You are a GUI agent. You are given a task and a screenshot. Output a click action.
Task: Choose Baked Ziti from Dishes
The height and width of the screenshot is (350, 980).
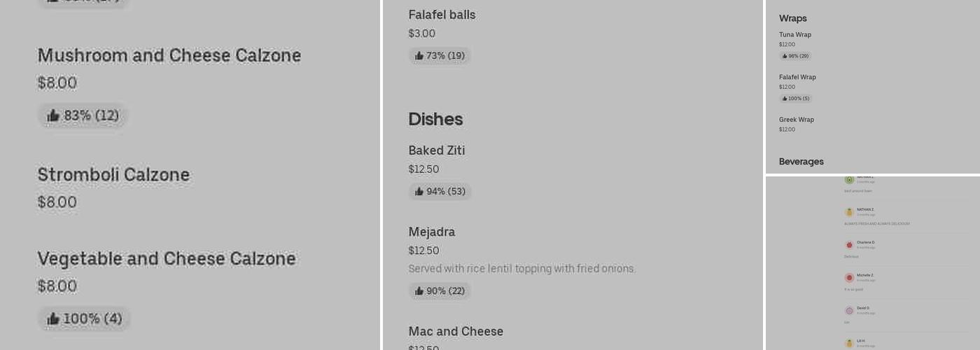[437, 150]
